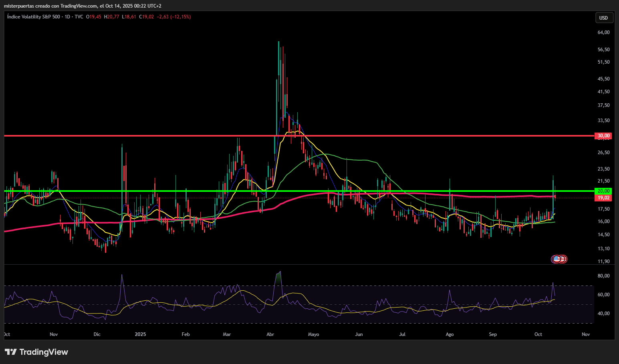Click the 64,00 value on the price scale
This screenshot has width=619, height=364.
[x=603, y=32]
